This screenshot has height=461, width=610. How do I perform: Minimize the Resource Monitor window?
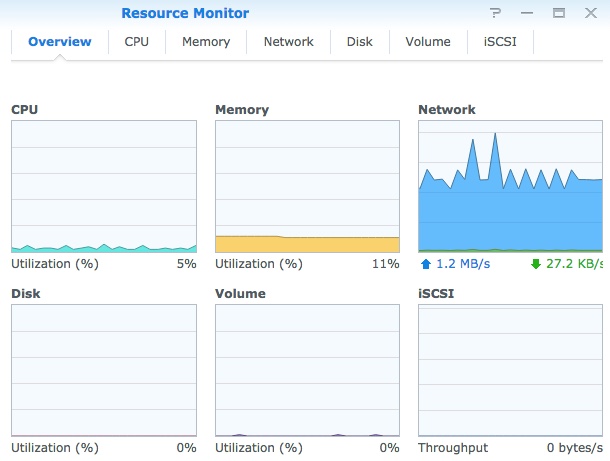click(x=527, y=13)
